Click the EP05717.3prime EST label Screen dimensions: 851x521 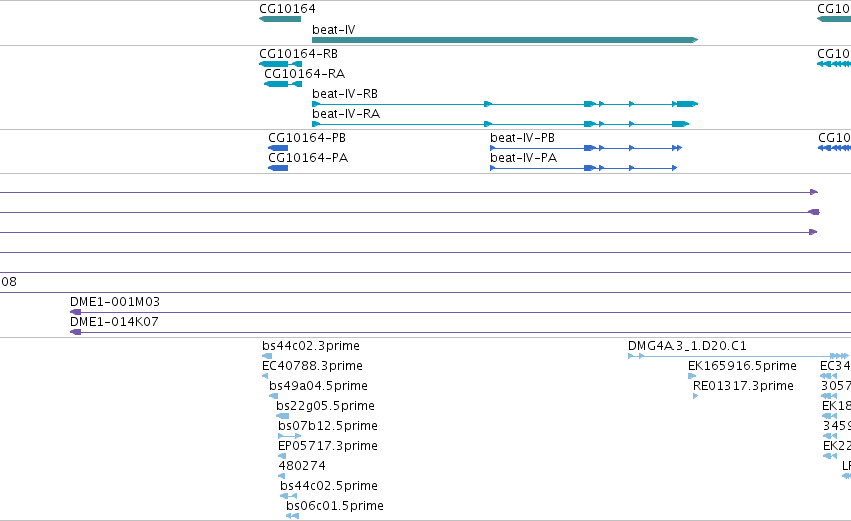(x=328, y=446)
